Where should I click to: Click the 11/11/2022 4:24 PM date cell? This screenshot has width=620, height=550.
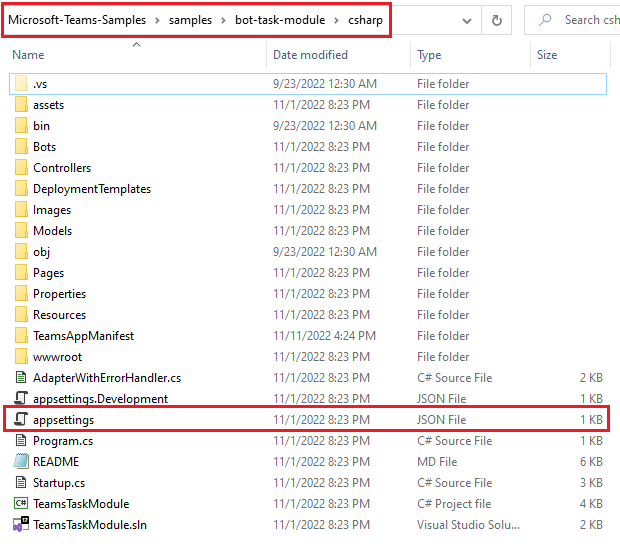pos(324,336)
